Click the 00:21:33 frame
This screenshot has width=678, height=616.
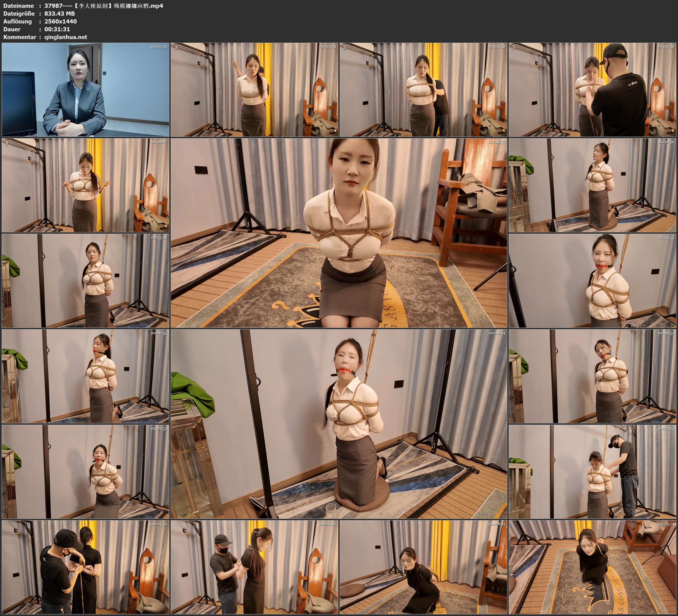[85, 471]
